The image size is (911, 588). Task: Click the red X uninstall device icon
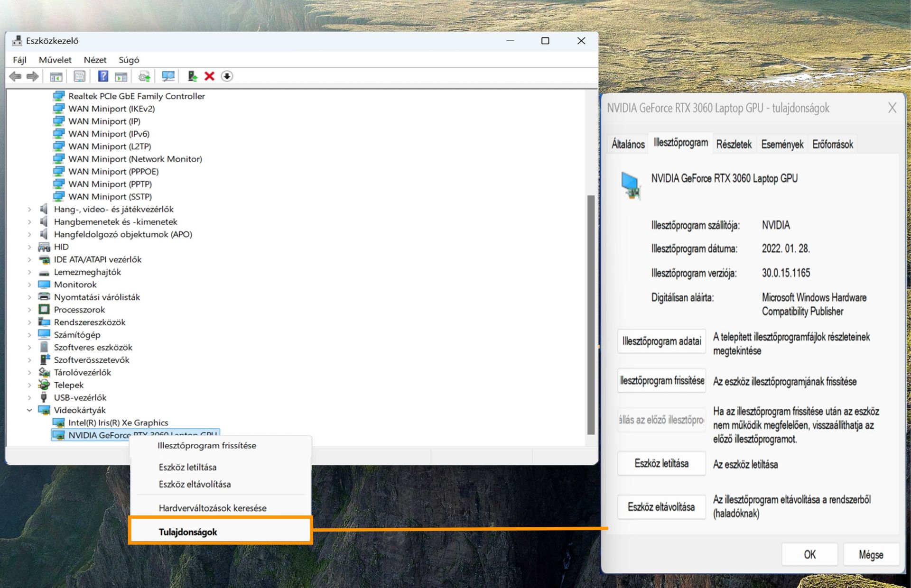[209, 76]
